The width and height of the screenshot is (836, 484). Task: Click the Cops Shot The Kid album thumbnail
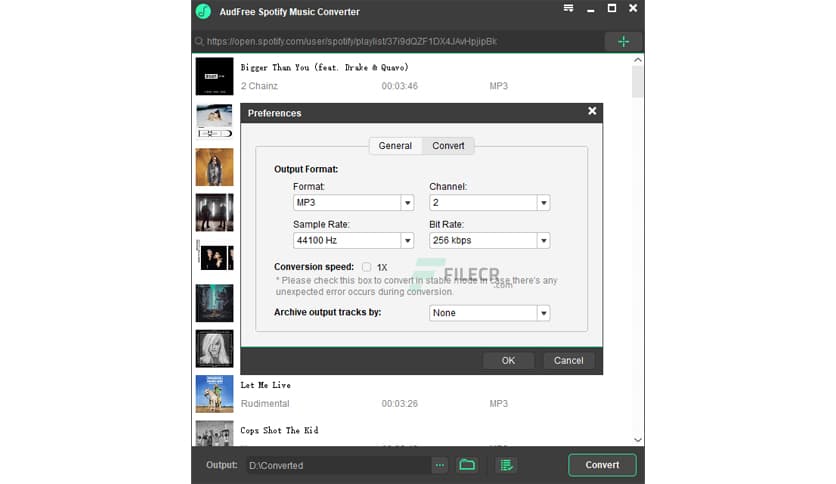point(214,433)
